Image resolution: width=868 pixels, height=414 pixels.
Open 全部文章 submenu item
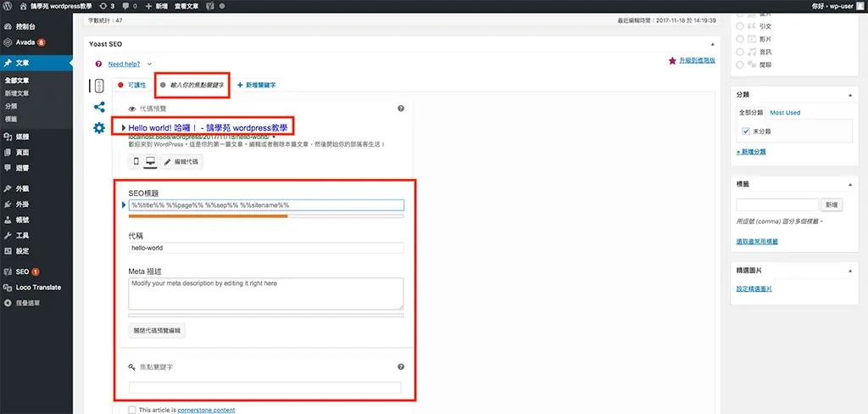click(17, 81)
